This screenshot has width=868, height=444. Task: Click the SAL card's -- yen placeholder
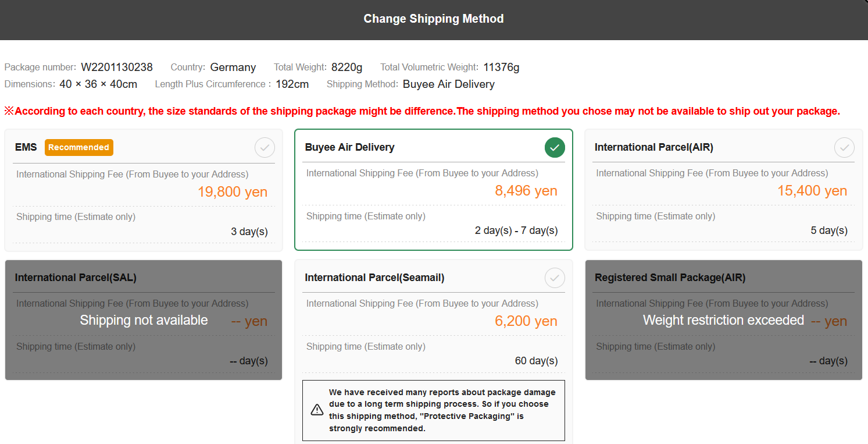(x=249, y=321)
